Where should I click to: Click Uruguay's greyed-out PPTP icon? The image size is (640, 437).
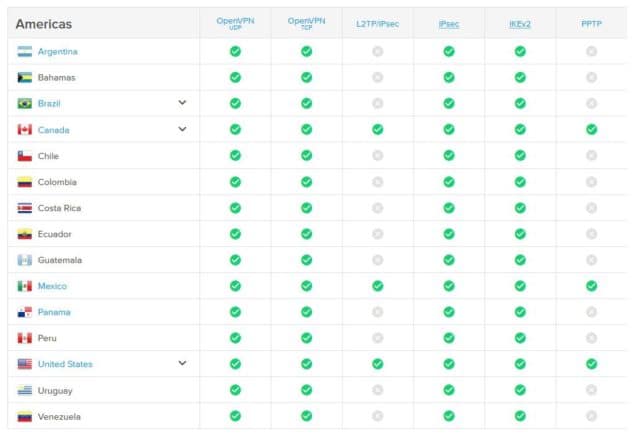coord(591,390)
